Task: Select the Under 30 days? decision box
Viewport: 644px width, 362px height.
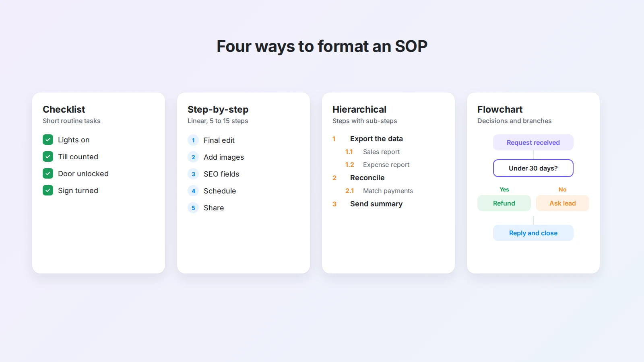Action: (x=533, y=168)
